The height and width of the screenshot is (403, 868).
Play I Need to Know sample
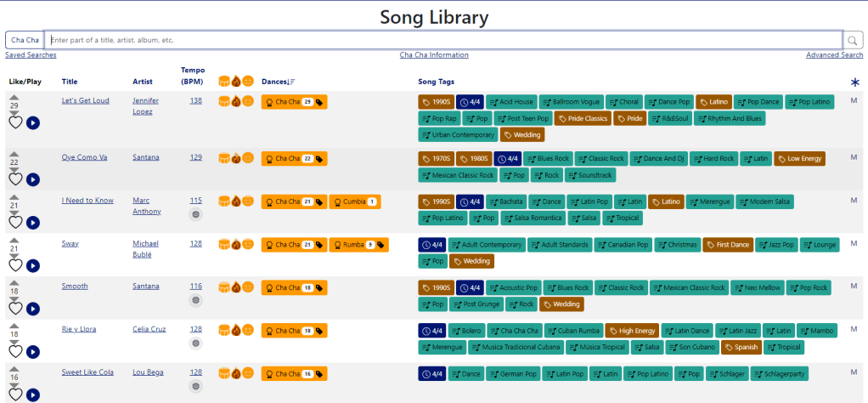(x=33, y=222)
